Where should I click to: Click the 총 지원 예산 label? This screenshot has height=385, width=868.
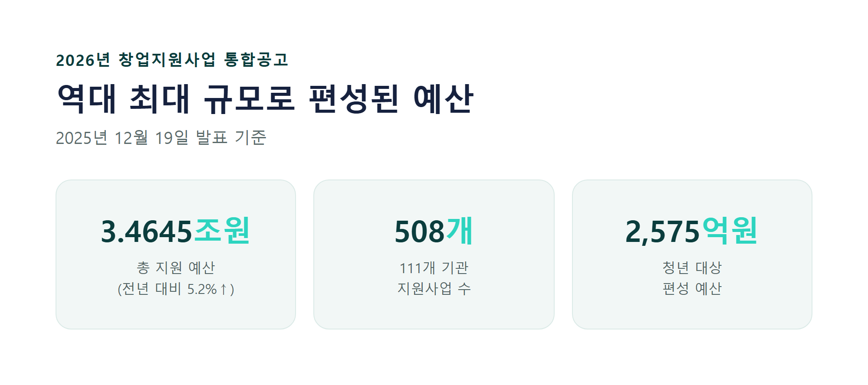(176, 268)
